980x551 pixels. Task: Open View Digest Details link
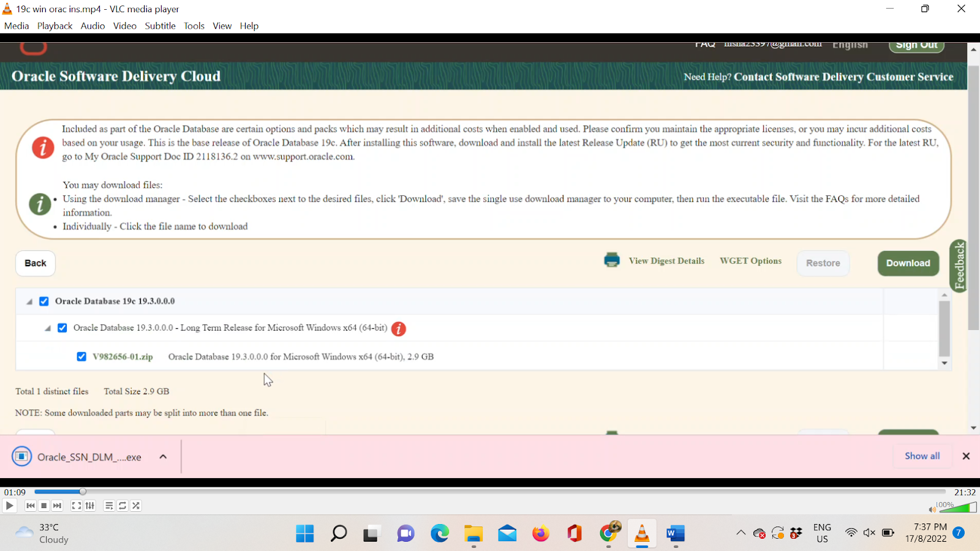click(x=666, y=261)
